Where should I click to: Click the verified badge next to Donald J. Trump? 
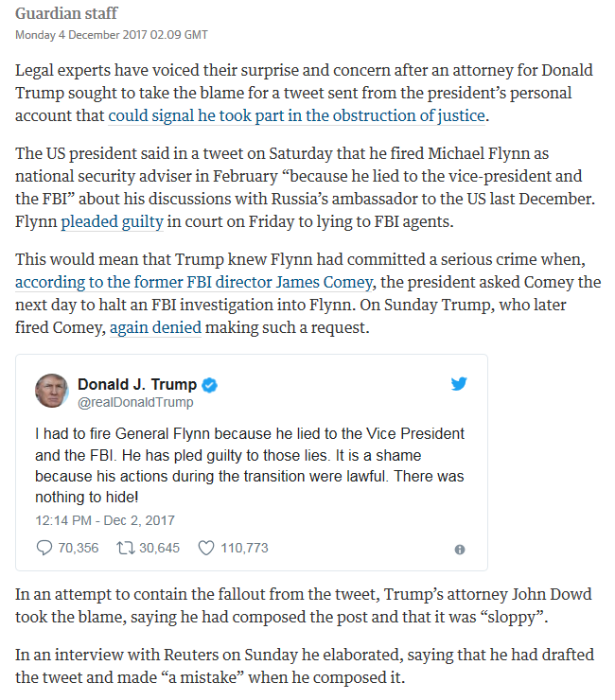click(x=209, y=385)
